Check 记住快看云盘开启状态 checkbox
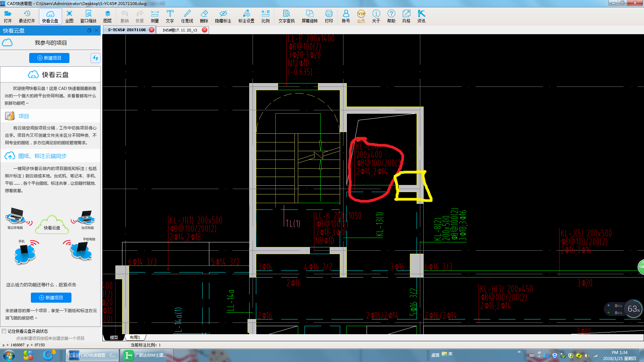The image size is (644, 362). click(4, 331)
